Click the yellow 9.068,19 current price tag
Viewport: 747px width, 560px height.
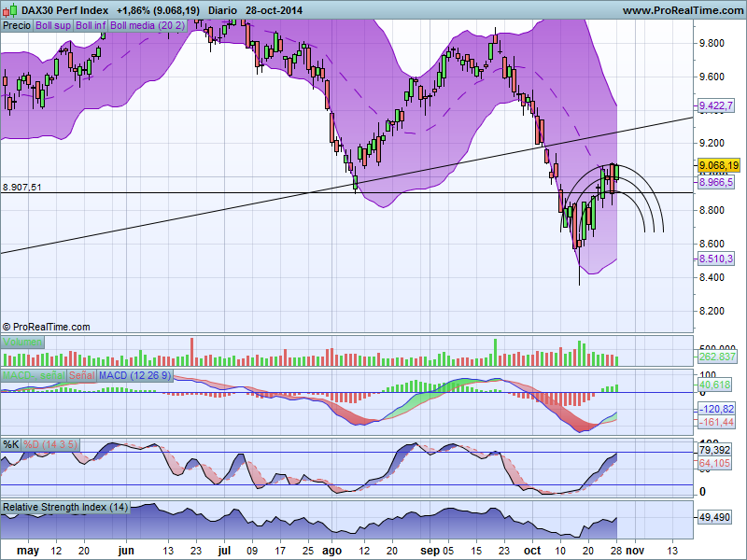click(x=718, y=165)
